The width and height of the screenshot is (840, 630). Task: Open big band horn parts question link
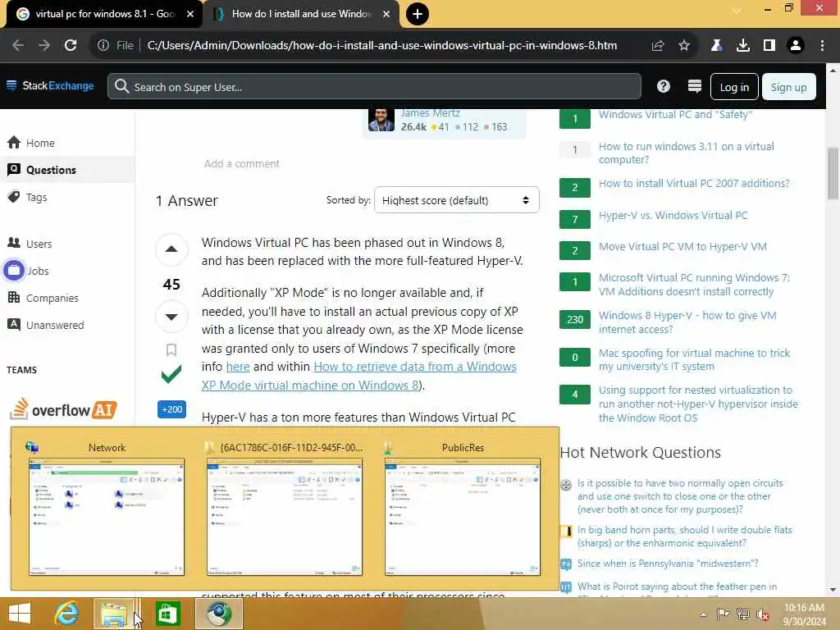click(685, 536)
